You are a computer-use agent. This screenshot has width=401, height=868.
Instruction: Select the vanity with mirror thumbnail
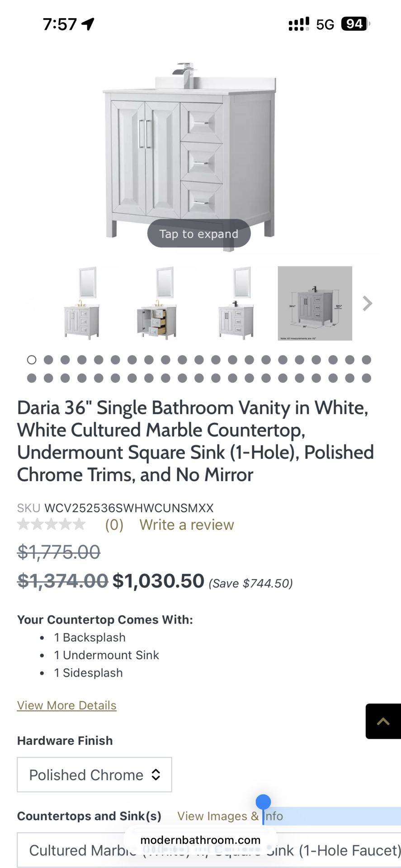tap(82, 303)
